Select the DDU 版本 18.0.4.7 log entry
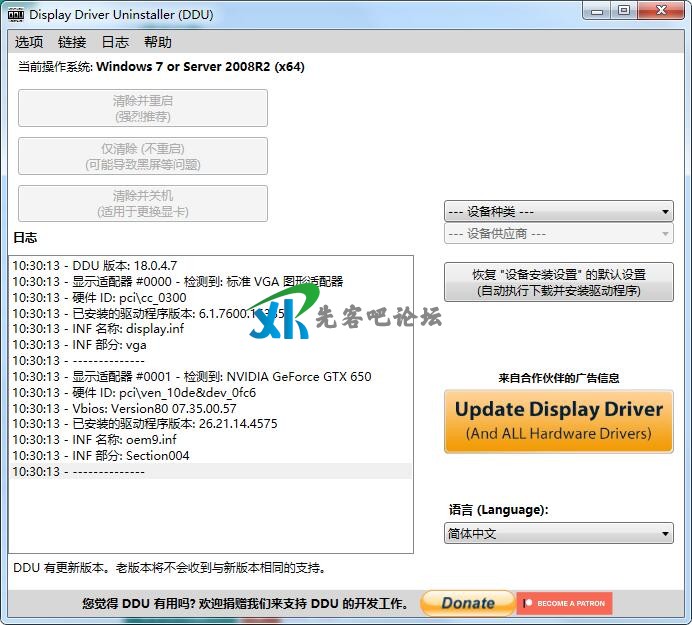The height and width of the screenshot is (625, 692). tap(95, 266)
